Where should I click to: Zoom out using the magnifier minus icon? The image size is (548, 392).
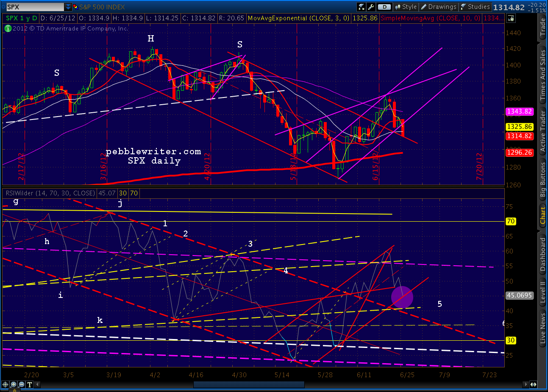click(22, 384)
